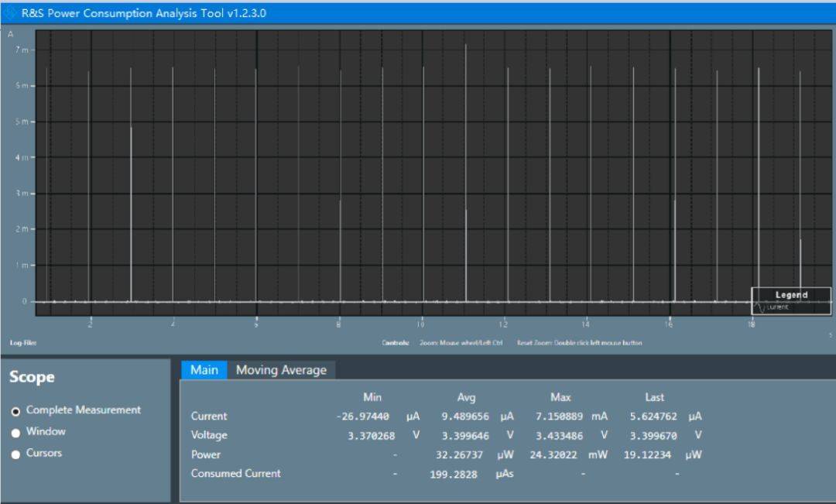836x504 pixels.
Task: Click the current waveform icon in Legend
Action: tap(759, 307)
